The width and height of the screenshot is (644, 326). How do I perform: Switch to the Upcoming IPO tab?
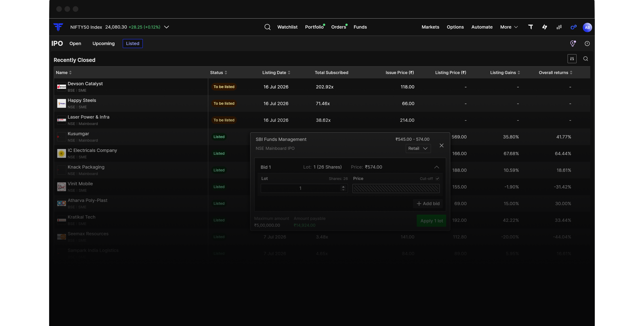104,43
